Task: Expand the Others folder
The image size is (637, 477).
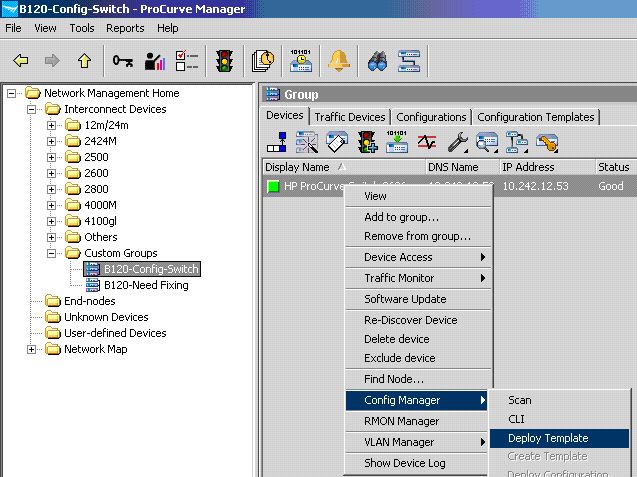Action: tap(51, 237)
